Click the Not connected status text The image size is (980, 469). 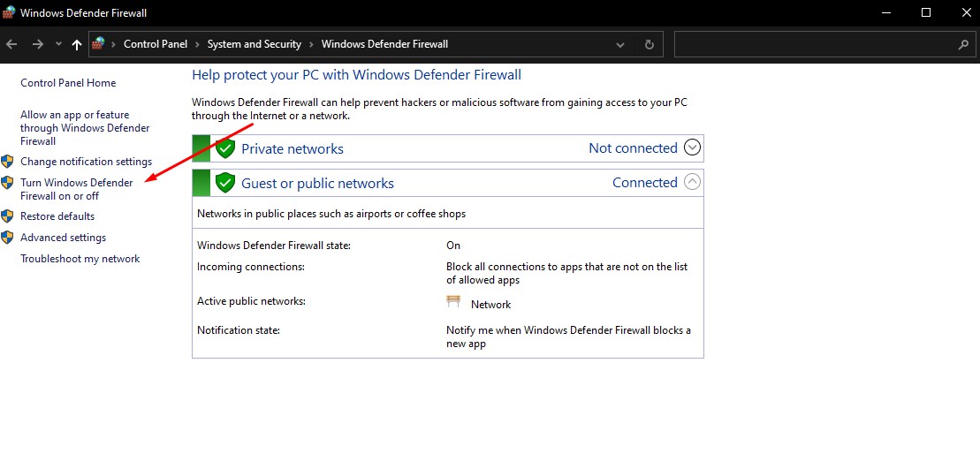click(633, 148)
